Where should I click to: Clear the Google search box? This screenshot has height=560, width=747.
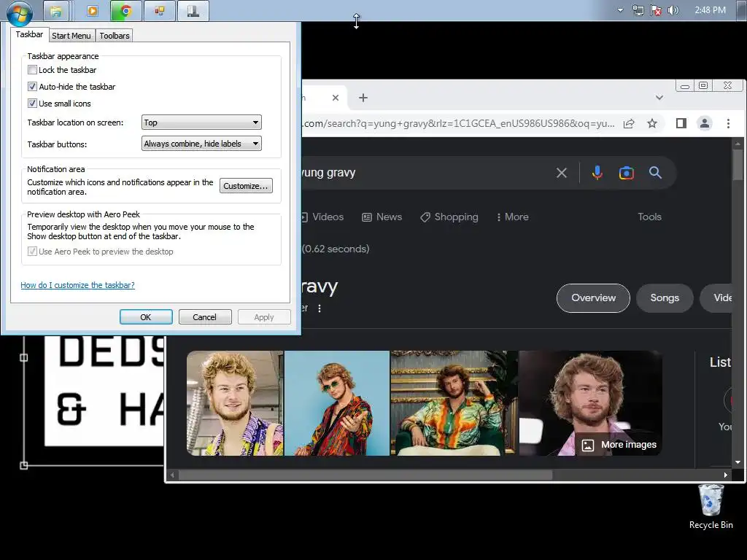coord(562,173)
